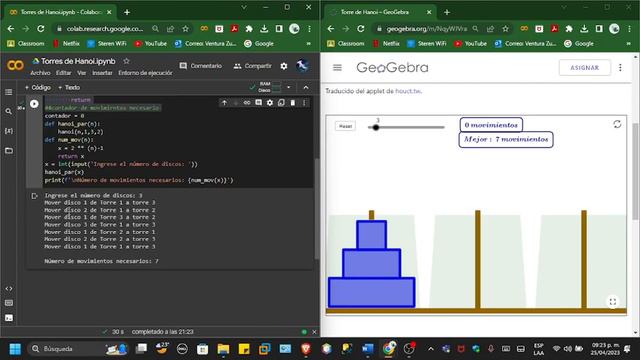Viewport: 640px width, 360px height.
Task: Go back in GeoGebra browser window
Action: pos(331,29)
